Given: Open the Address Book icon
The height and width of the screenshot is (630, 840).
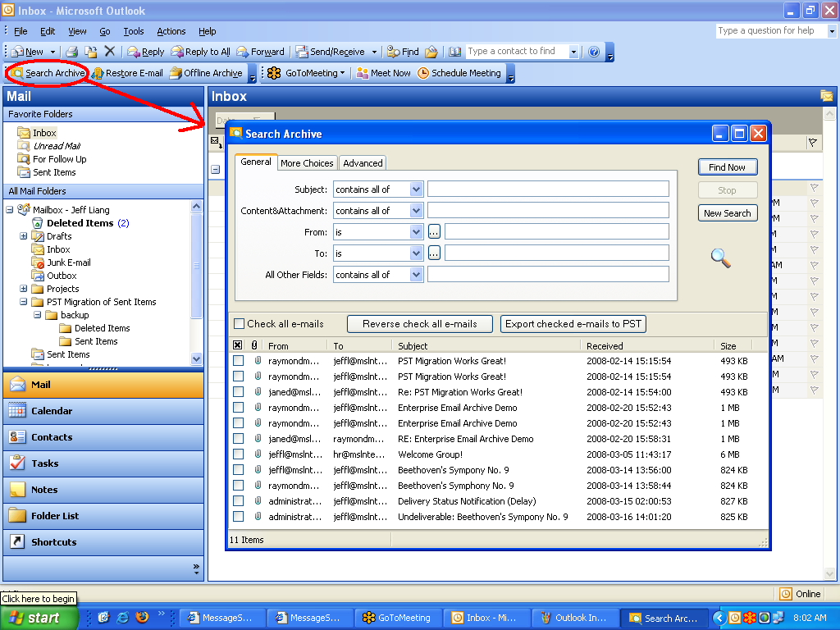Looking at the screenshot, I should 455,52.
